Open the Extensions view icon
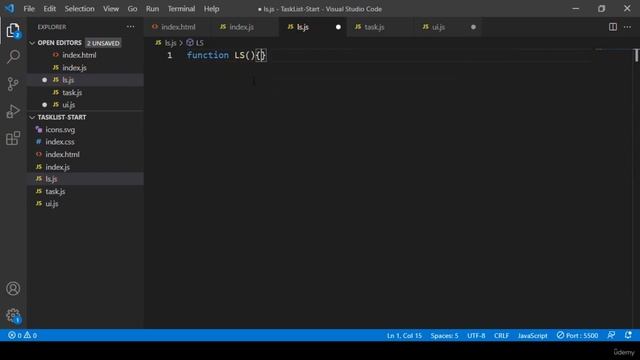 (13, 138)
